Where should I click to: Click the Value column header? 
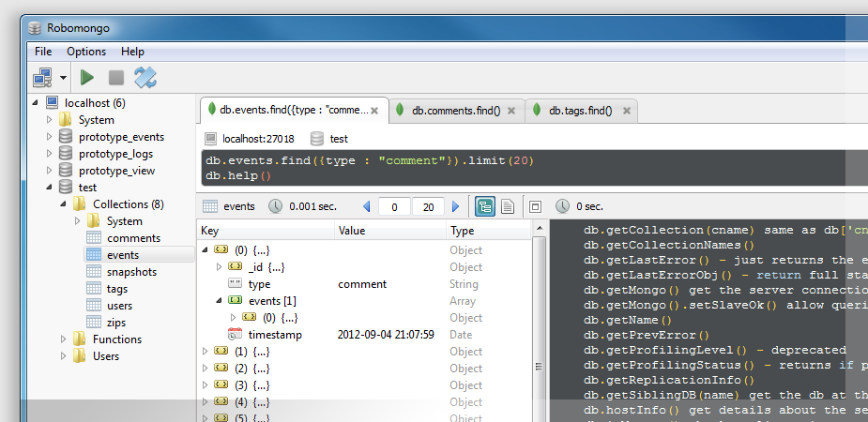point(390,231)
